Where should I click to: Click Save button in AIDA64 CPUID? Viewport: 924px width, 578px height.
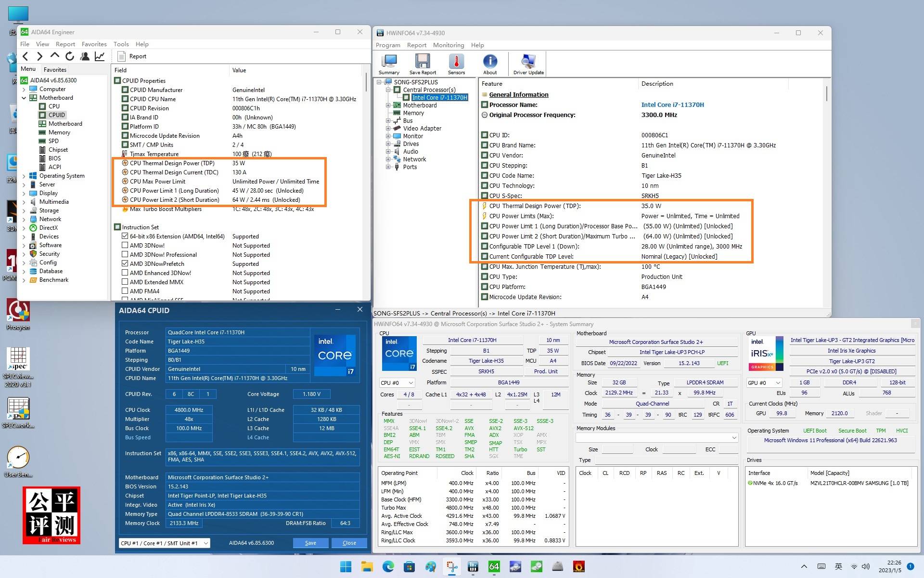point(310,543)
